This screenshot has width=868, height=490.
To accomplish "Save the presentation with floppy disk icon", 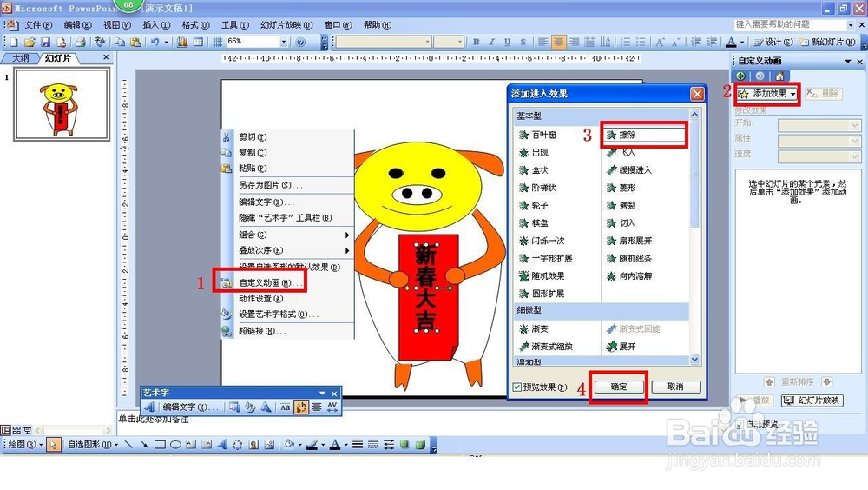I will pos(45,42).
